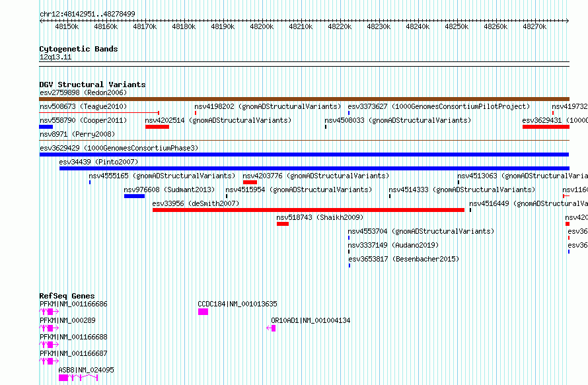Open the nsv4202514 gnomAD variant label
The width and height of the screenshot is (588, 385).
coord(218,120)
